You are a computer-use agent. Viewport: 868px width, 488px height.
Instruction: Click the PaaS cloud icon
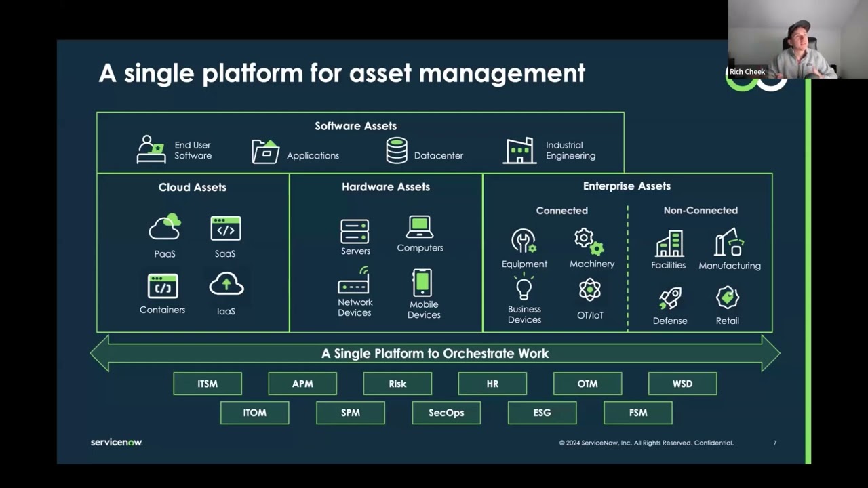click(x=165, y=228)
